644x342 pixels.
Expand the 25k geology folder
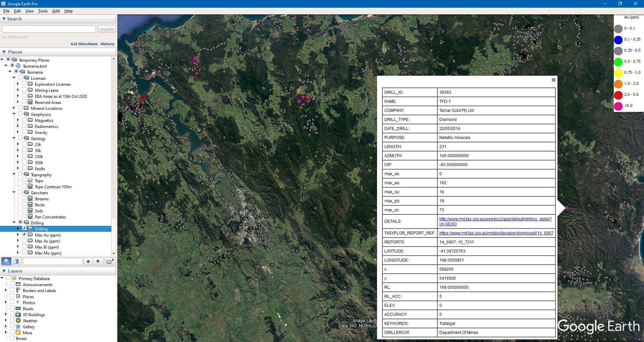pos(18,144)
